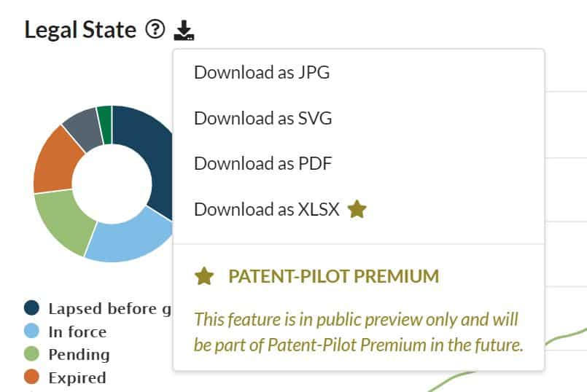
Task: Select Download as JPG
Action: (x=262, y=72)
